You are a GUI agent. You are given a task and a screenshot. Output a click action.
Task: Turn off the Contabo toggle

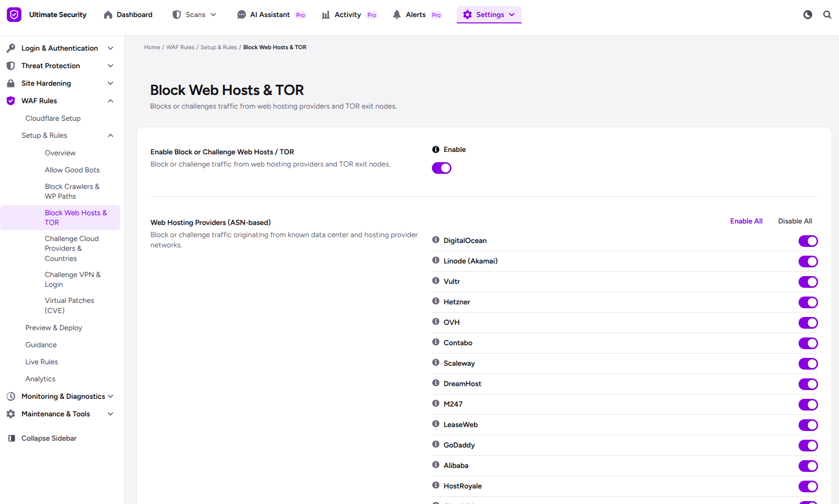[808, 343]
